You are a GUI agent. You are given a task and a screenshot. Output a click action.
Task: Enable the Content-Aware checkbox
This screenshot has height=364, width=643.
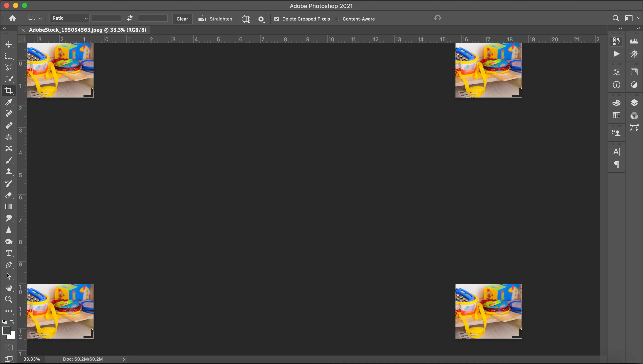coord(337,19)
